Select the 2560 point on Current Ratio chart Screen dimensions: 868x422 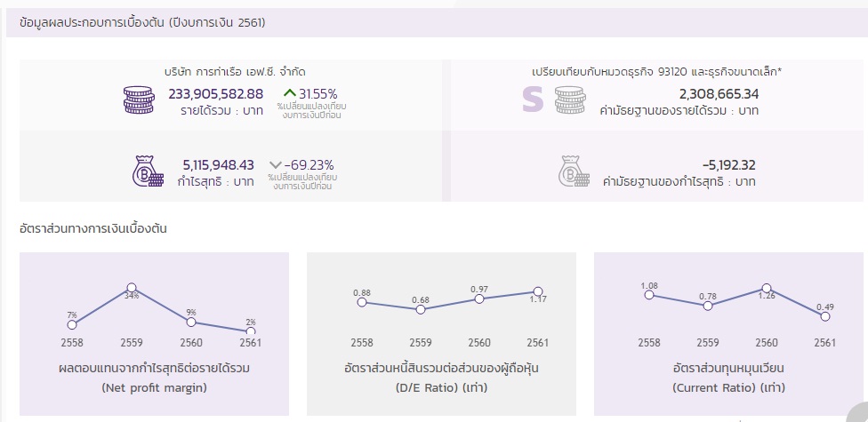coord(767,288)
